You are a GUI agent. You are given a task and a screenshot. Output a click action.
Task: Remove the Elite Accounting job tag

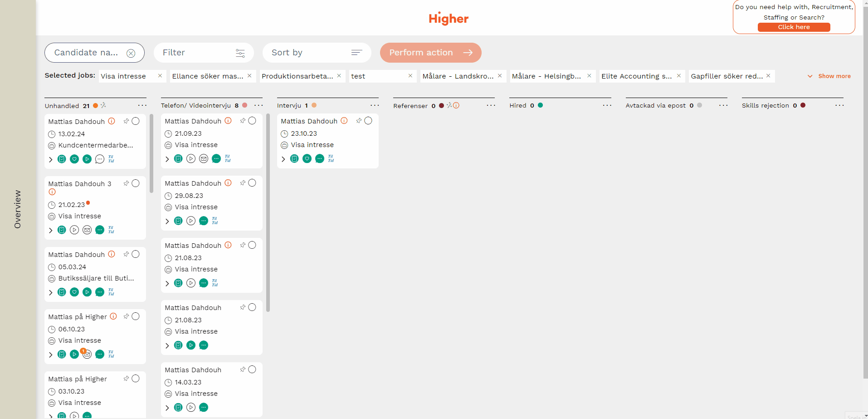pyautogui.click(x=678, y=76)
